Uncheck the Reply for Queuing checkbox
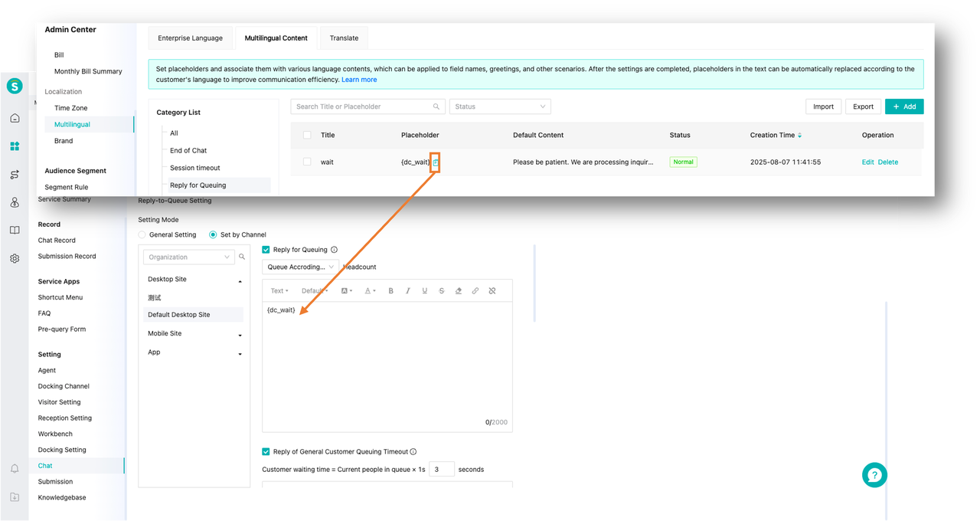Image resolution: width=980 pixels, height=521 pixels. click(x=266, y=250)
